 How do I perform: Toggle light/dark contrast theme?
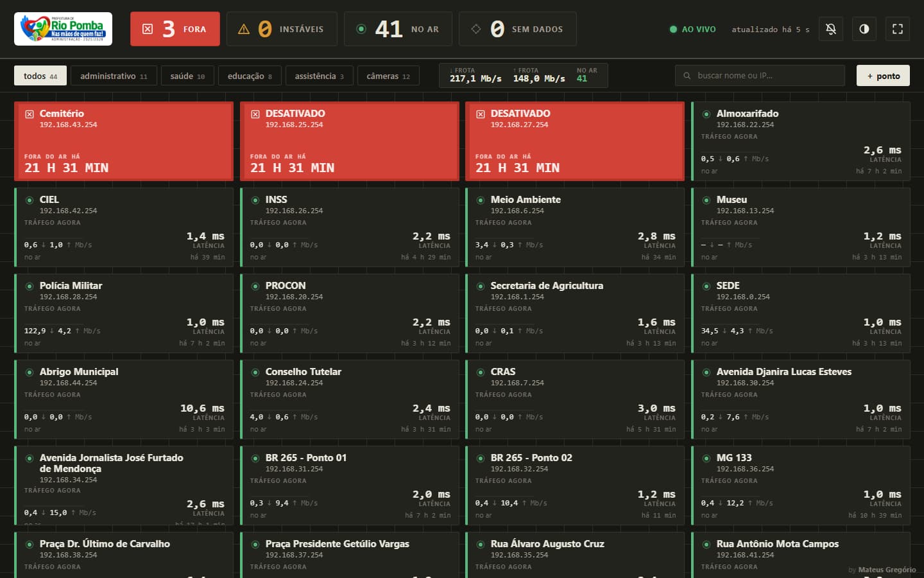click(864, 29)
